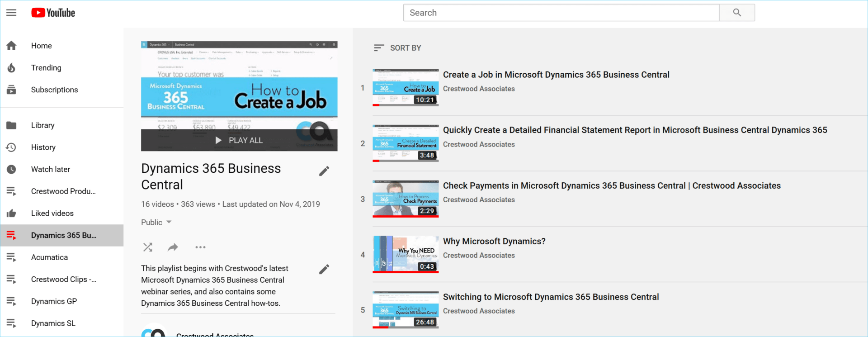Open the Financial Statement video thumbnail
This screenshot has width=868, height=337.
pyautogui.click(x=406, y=143)
